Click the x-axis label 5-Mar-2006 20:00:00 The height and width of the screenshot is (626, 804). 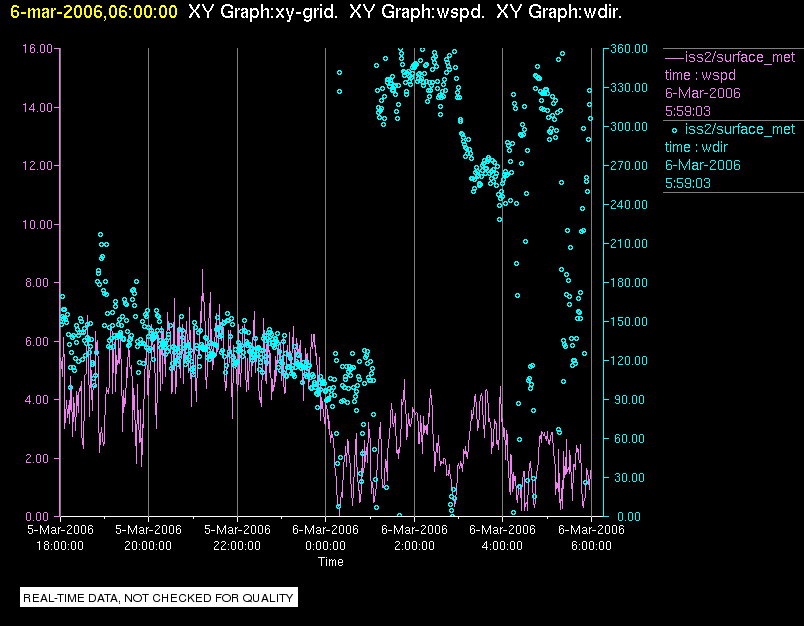pyautogui.click(x=148, y=537)
